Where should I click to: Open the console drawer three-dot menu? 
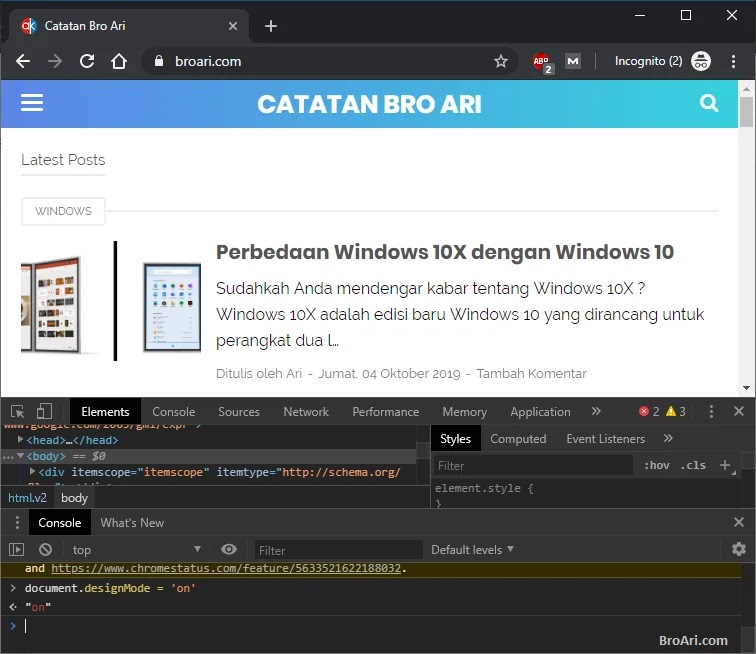click(x=17, y=522)
